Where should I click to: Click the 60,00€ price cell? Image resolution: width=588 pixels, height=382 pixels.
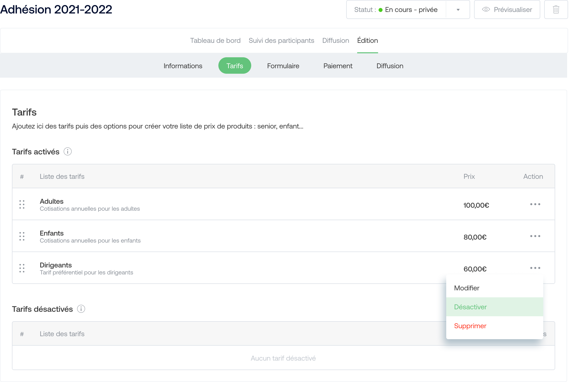(x=475, y=269)
